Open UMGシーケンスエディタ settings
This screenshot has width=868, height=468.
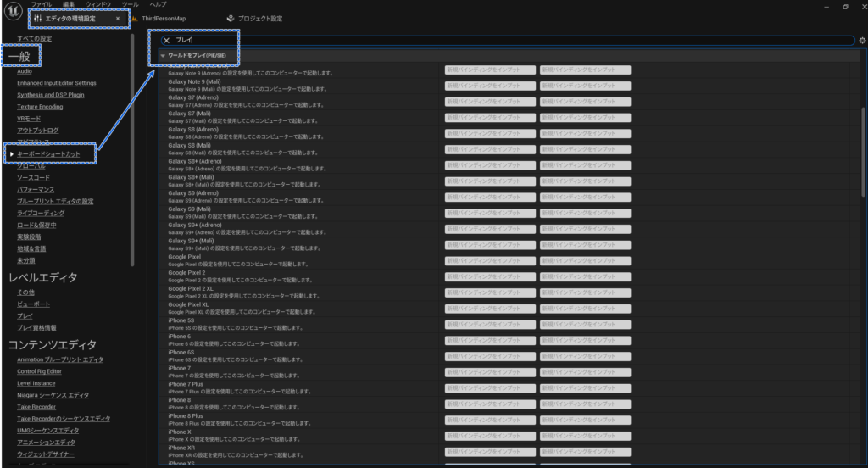tap(47, 431)
